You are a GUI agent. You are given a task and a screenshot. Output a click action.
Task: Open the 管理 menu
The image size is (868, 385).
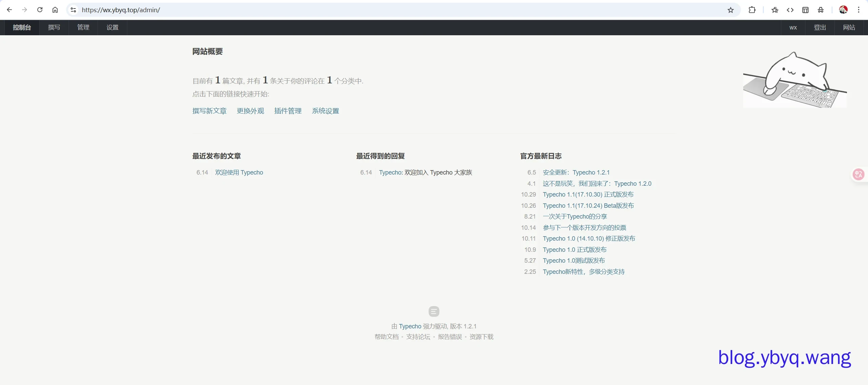pos(83,27)
